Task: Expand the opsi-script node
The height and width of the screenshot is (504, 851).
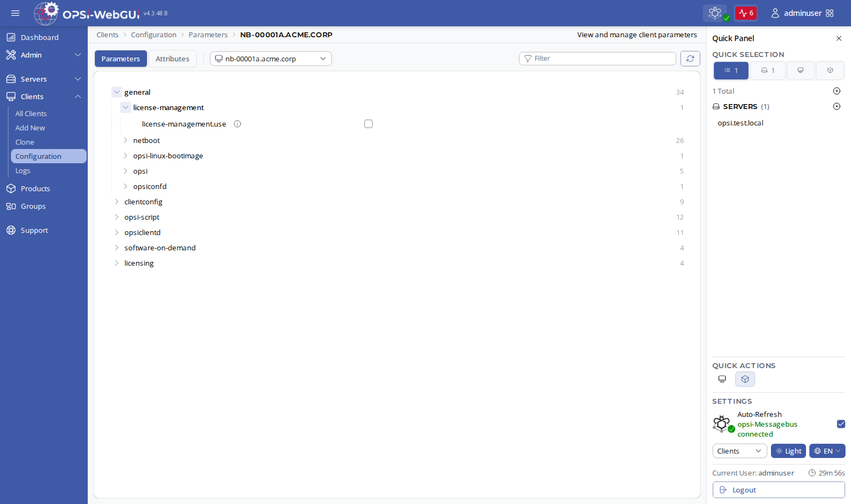Action: click(117, 217)
